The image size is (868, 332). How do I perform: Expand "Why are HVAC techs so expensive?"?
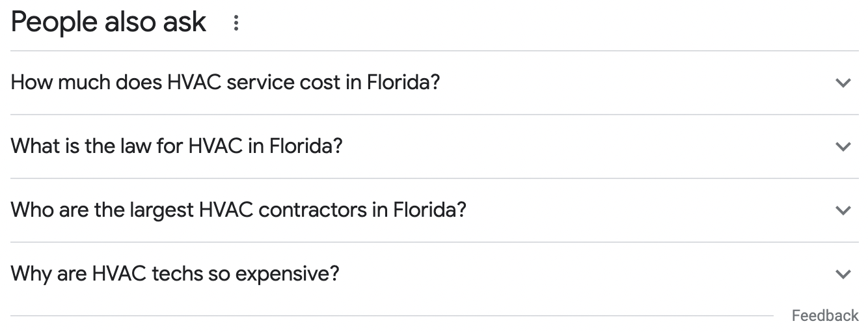(x=435, y=274)
